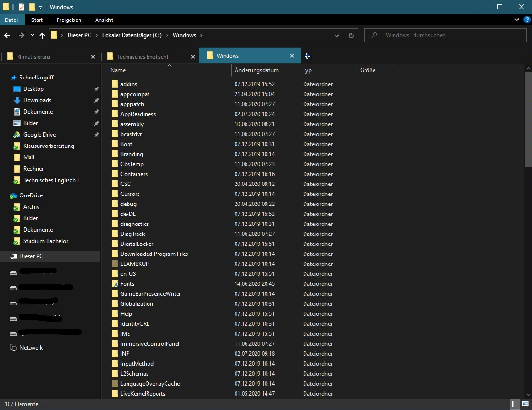Open Klausurvorbereitung in the sidebar
Screen dimensions: 532x410
pyautogui.click(x=49, y=146)
